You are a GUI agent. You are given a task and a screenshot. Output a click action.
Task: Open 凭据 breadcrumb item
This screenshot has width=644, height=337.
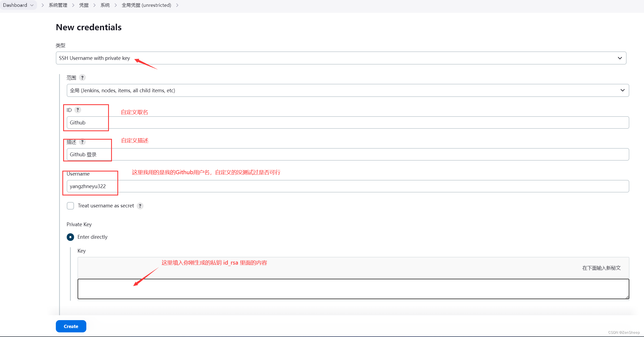[84, 5]
